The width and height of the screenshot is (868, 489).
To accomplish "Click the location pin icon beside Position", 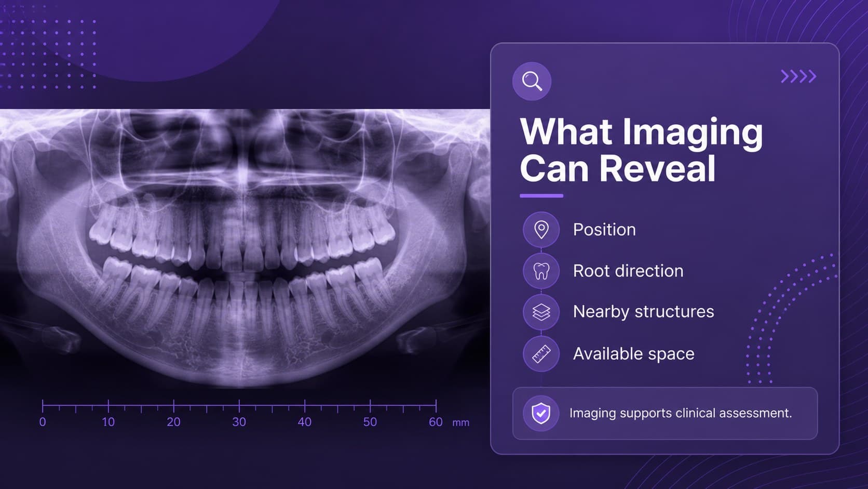I will (x=541, y=229).
